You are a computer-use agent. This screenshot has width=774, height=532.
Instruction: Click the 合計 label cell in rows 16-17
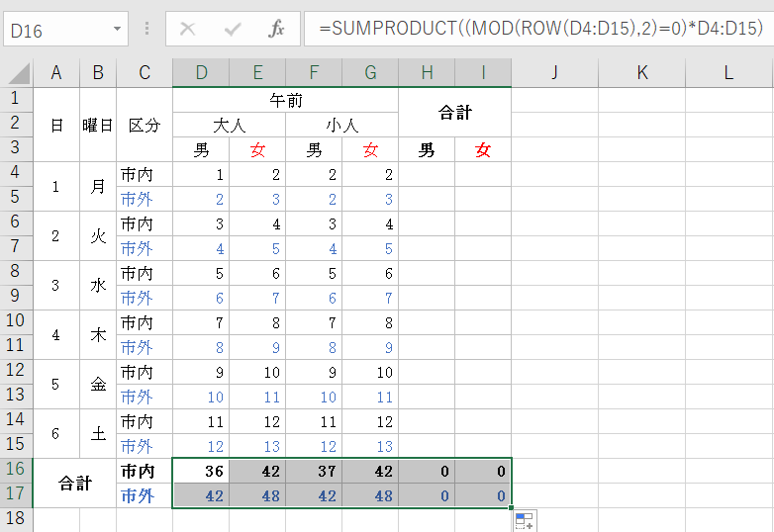(74, 484)
